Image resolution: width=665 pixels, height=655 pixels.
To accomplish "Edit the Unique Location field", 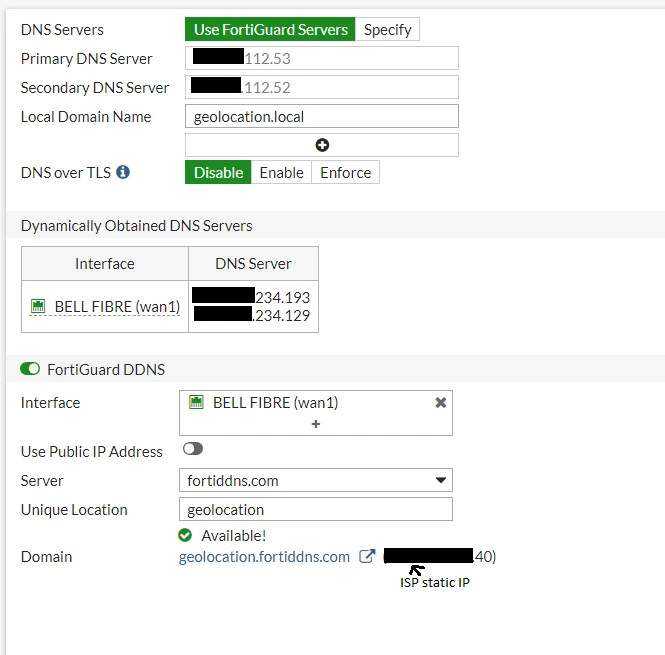I will click(316, 509).
